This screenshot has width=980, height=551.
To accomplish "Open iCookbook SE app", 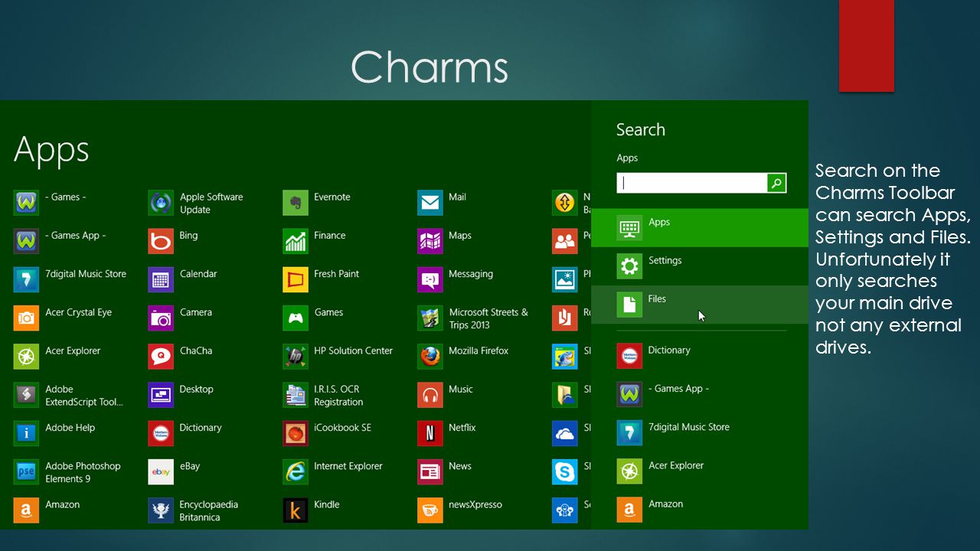I will [x=328, y=433].
